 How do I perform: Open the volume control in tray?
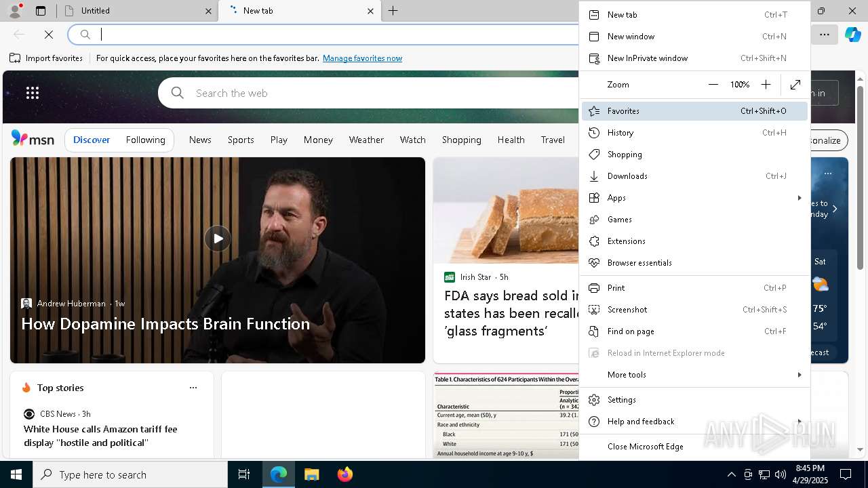tap(780, 474)
